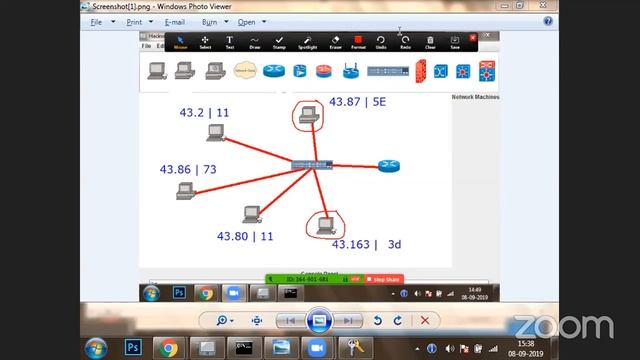Image resolution: width=640 pixels, height=360 pixels.
Task: Start the slide show
Action: click(319, 320)
